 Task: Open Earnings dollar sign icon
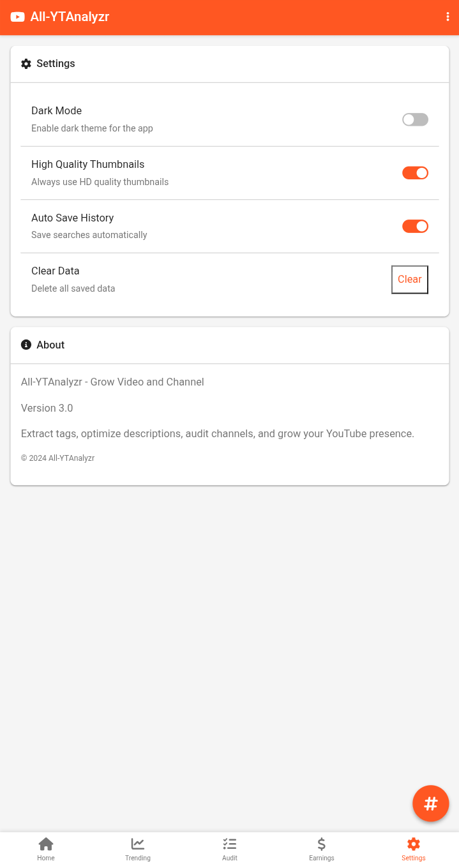coord(322,844)
